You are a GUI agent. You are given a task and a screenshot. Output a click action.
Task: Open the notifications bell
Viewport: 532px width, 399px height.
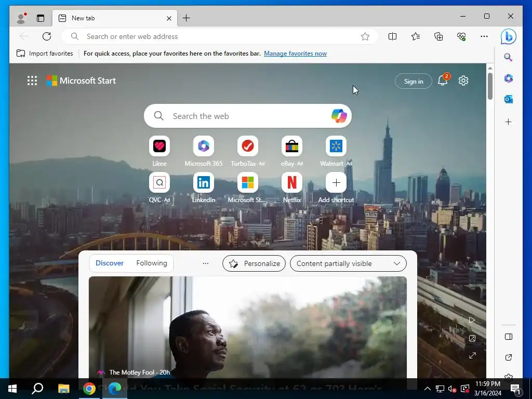click(x=443, y=81)
